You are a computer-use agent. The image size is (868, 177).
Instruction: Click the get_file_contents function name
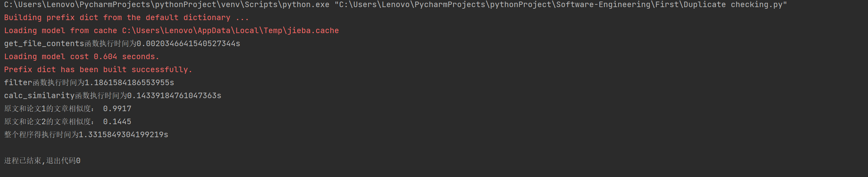[x=44, y=44]
